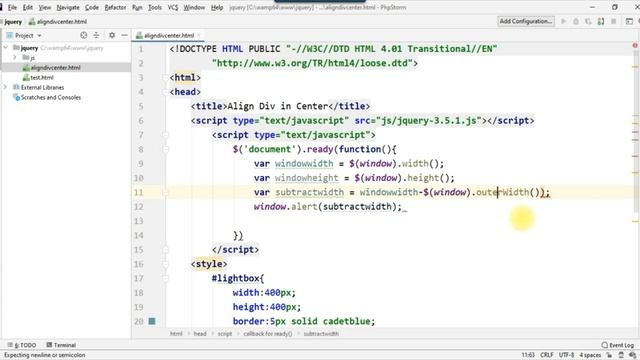Screen dimensions: 640x360
Task: Click 'head' breadcrumb below the editor
Action: tap(200, 334)
